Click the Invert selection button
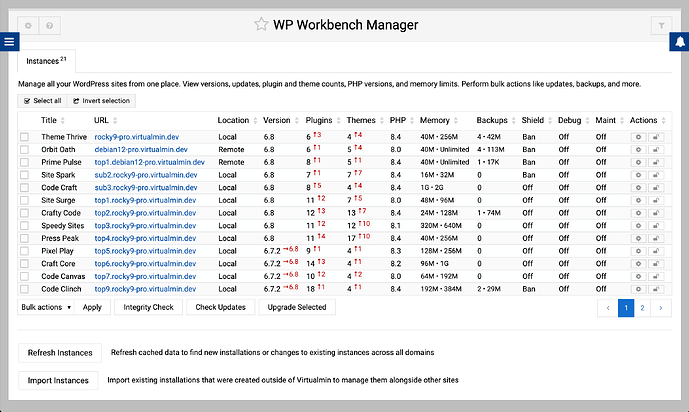Viewport: 689px width, 412px height. coord(101,101)
